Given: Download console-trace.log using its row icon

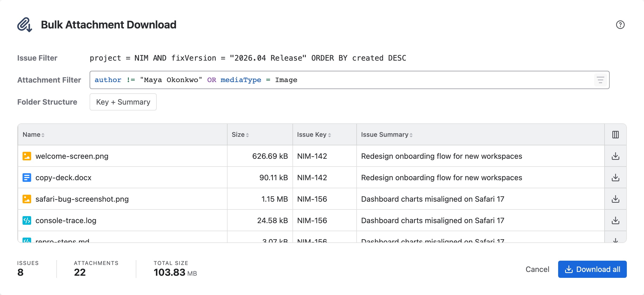Looking at the screenshot, I should point(616,220).
